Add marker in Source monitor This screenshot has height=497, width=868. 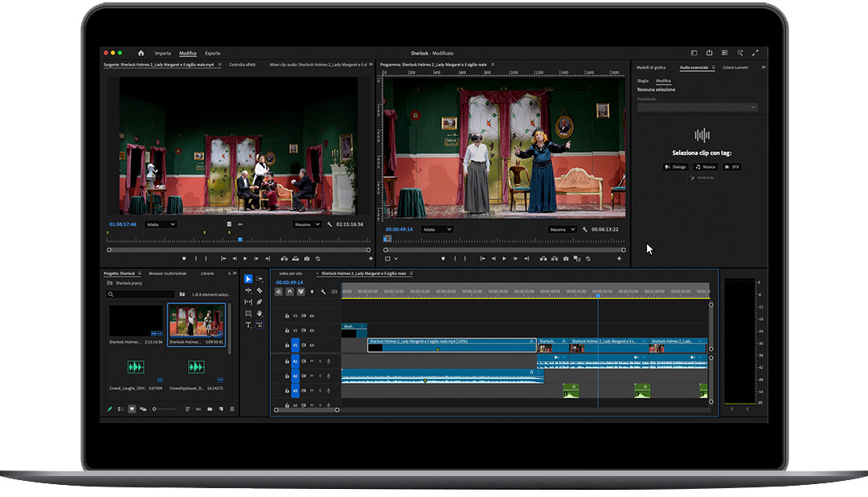click(x=184, y=259)
